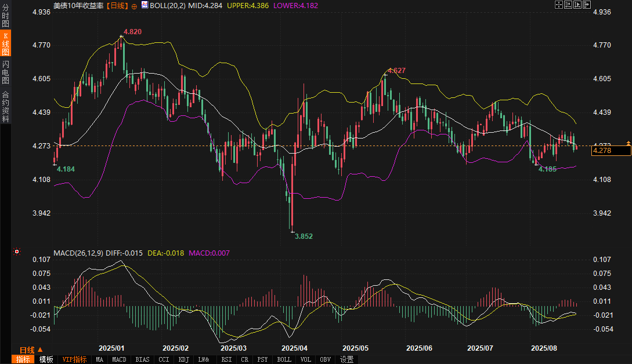The height and width of the screenshot is (364, 632).
Task: Click the current price box 4.278
Action: click(x=611, y=151)
